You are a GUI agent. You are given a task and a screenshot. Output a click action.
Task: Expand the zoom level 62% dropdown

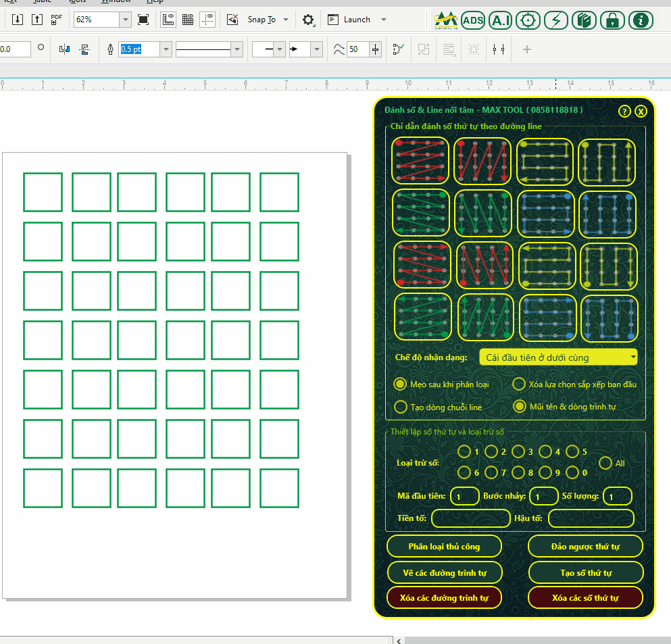pos(125,20)
